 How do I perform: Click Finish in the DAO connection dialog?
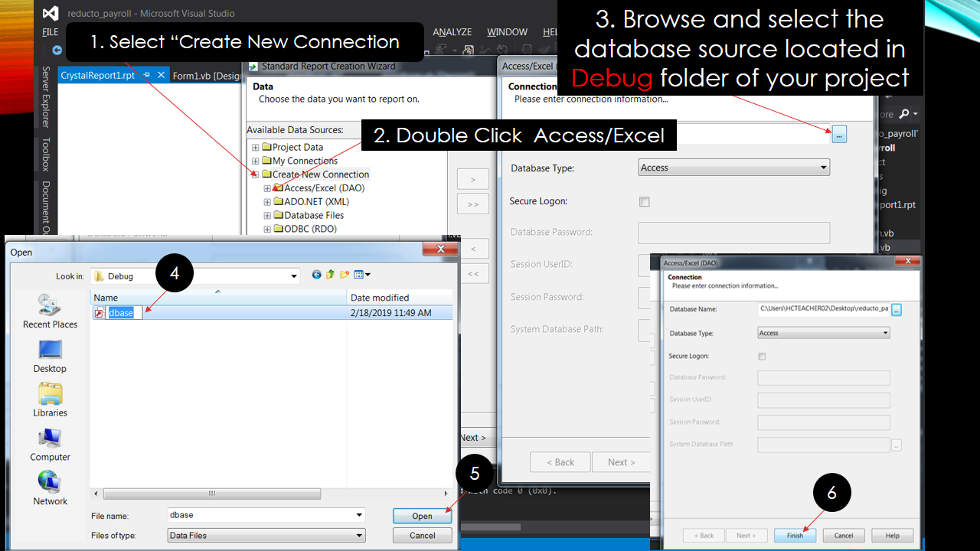pyautogui.click(x=795, y=535)
